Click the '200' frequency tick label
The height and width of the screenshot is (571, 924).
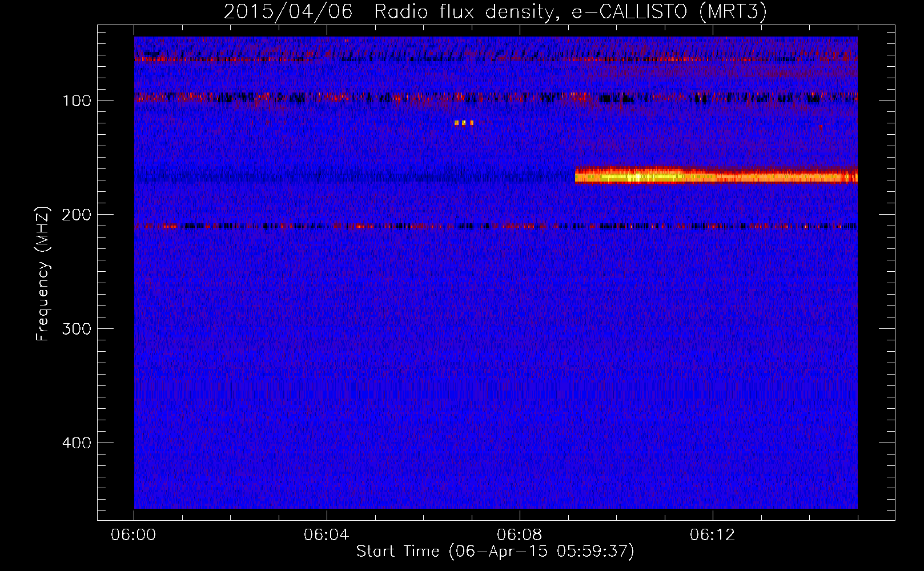77,215
